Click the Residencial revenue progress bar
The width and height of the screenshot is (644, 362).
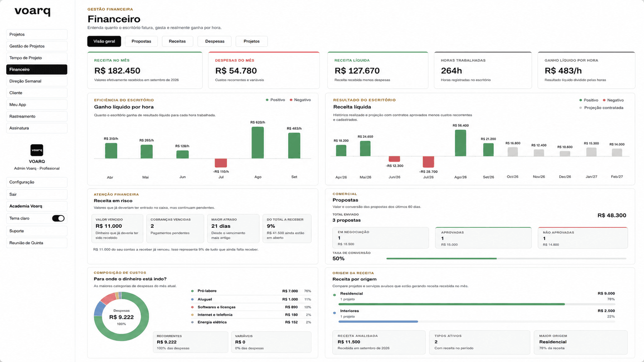pyautogui.click(x=476, y=304)
